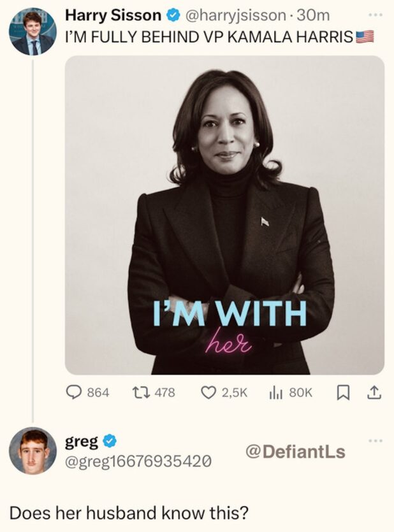Expand the "I'M WITH her" image

(224, 215)
